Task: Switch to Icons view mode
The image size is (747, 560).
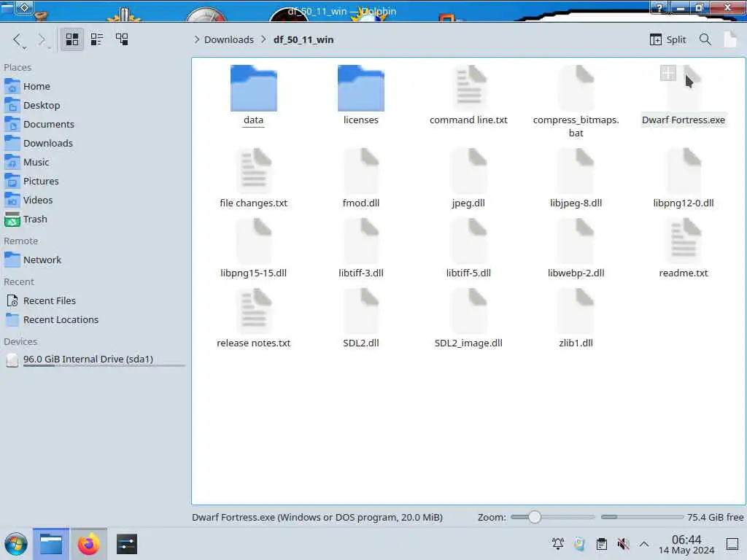Action: [72, 39]
